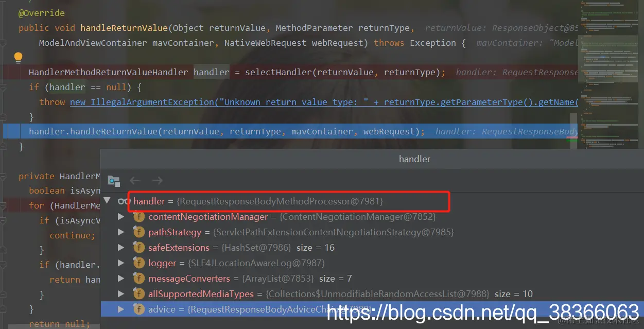The width and height of the screenshot is (644, 329).
Task: Select allSupportedMediaTypes size = 10 row
Action: [x=372, y=294]
